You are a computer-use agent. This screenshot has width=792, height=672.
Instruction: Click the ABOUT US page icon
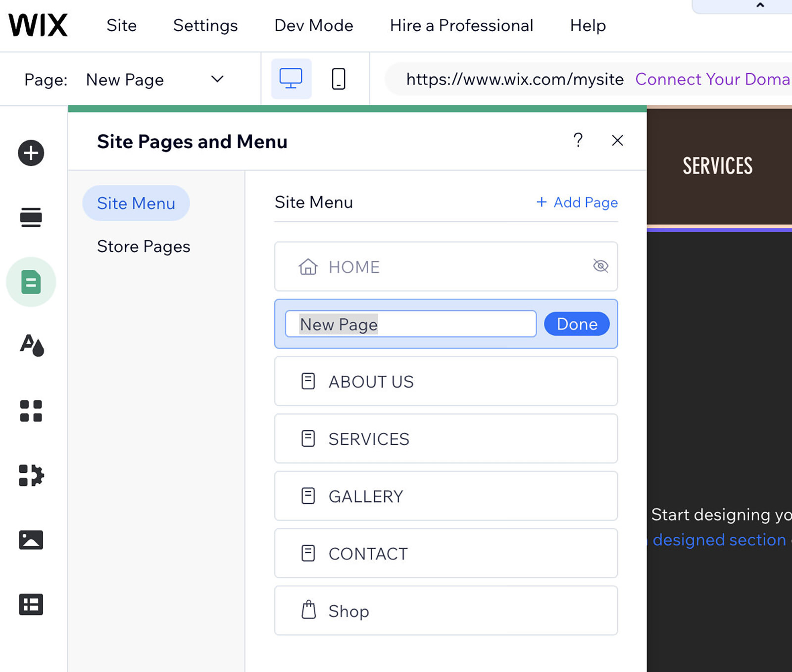tap(308, 381)
